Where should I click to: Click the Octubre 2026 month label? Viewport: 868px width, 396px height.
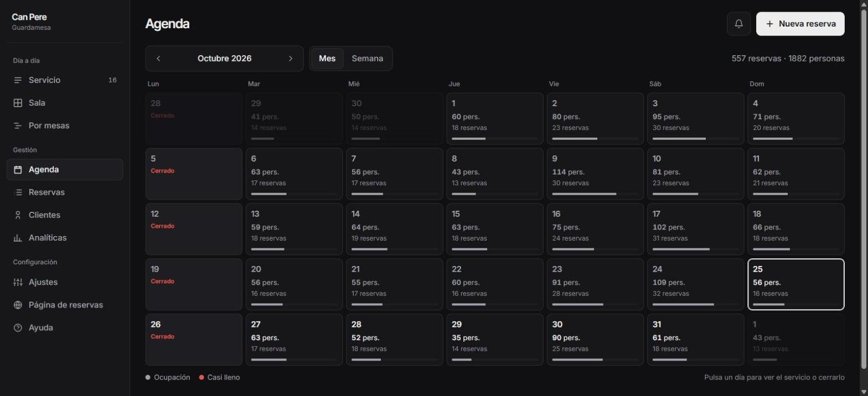pos(224,59)
